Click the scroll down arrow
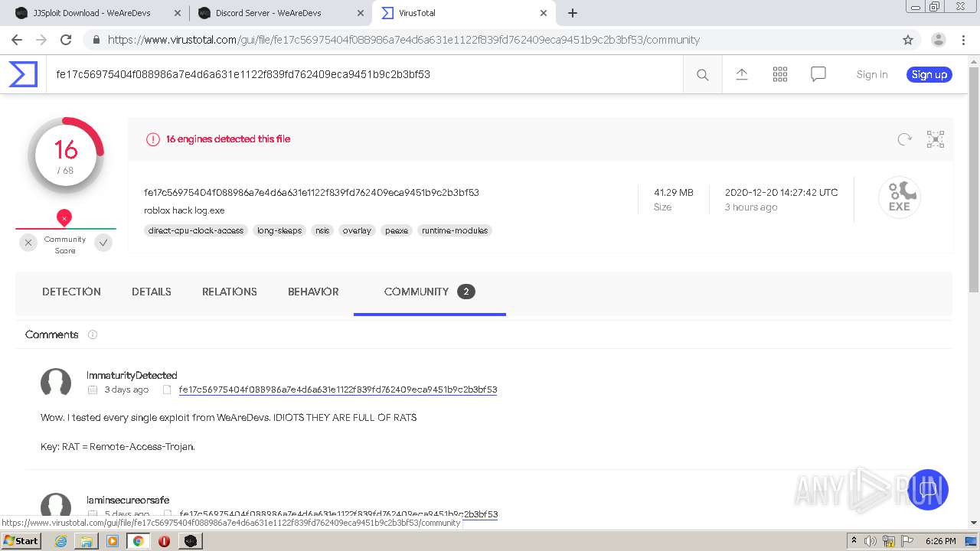The width and height of the screenshot is (980, 551). (974, 523)
